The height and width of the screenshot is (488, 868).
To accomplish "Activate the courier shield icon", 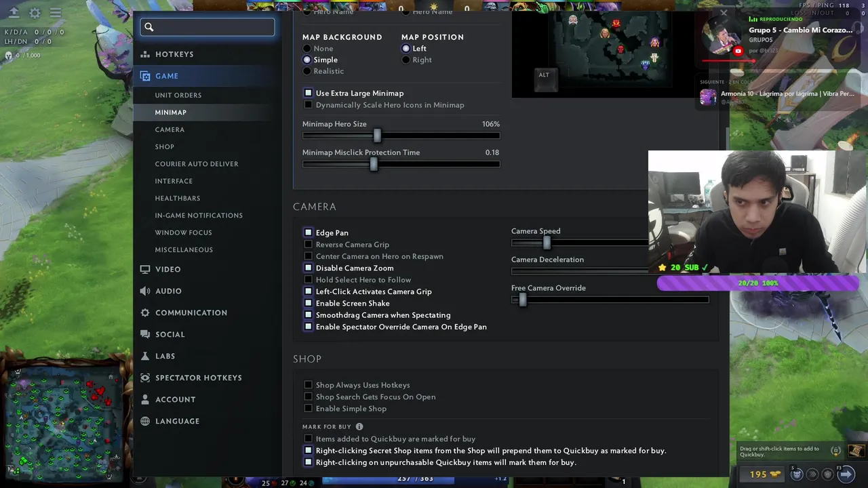I will 828,474.
